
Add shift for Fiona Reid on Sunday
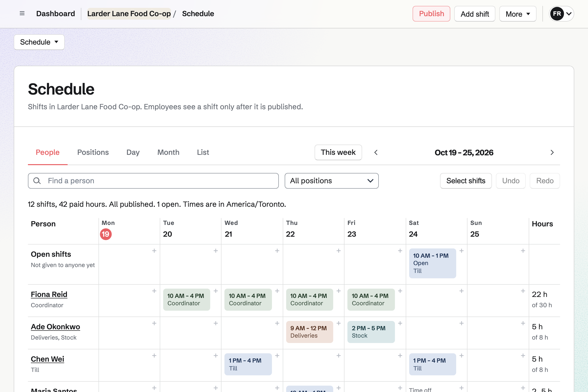pos(523,291)
